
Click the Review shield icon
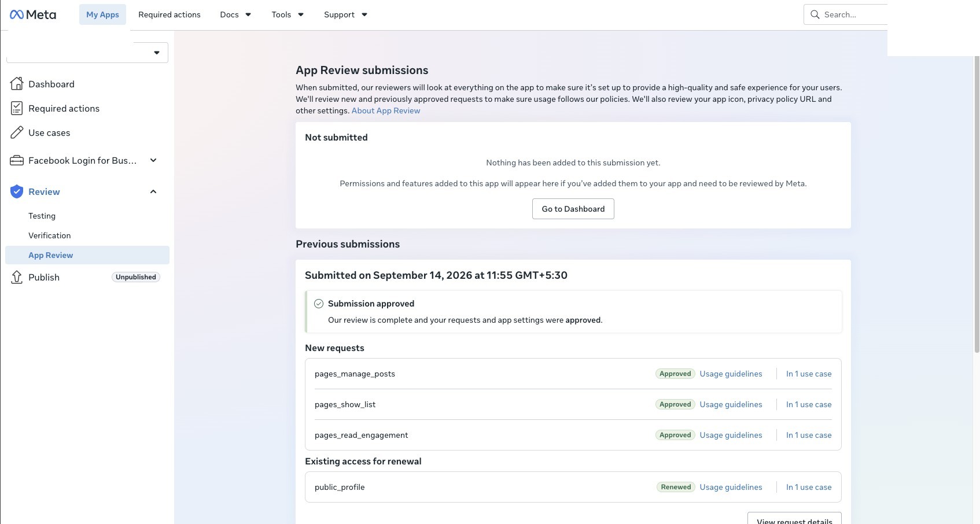[17, 191]
